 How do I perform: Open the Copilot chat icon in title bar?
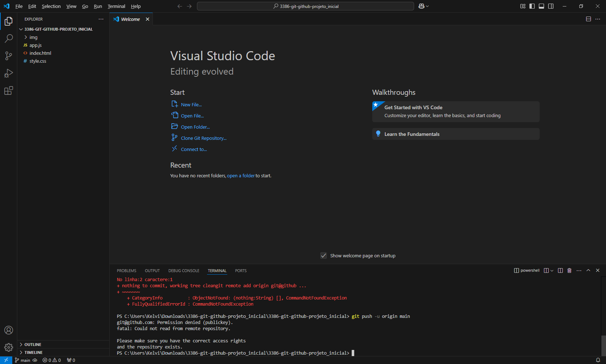pos(421,6)
